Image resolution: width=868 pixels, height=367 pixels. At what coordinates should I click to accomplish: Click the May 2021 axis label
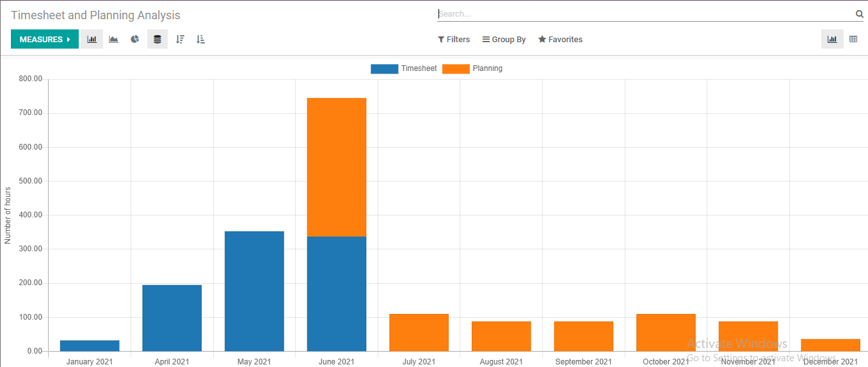pos(254,362)
